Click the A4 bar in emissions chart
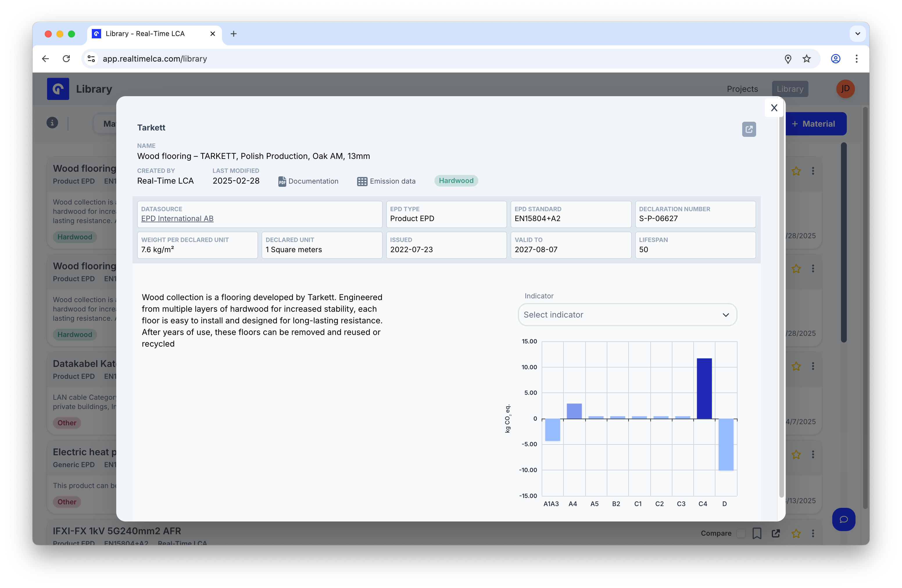902x588 pixels. [574, 411]
